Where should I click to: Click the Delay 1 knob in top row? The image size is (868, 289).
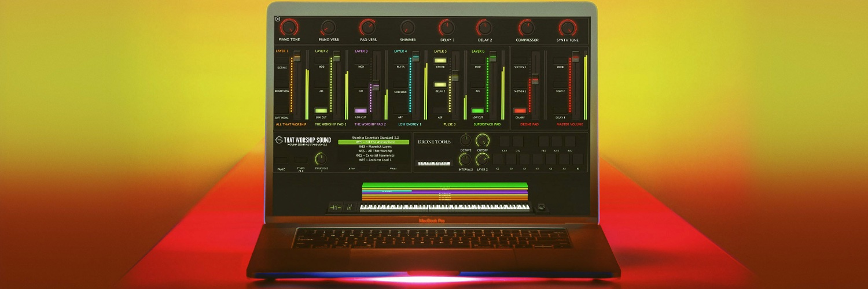(x=447, y=27)
